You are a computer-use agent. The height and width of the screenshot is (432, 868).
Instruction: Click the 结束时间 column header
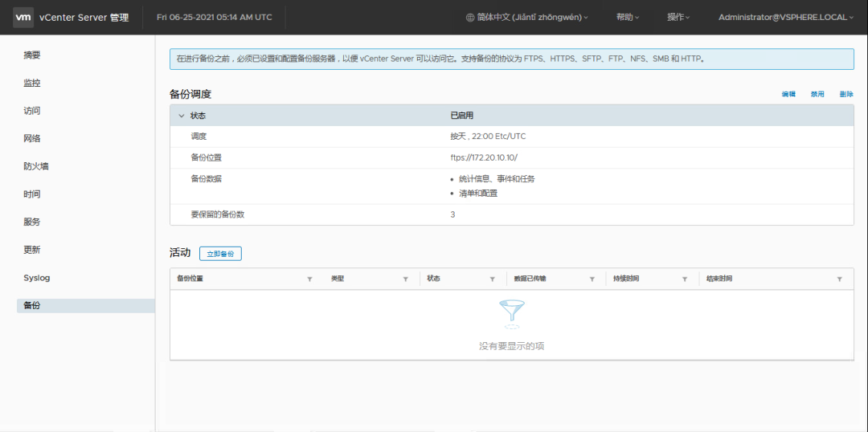pos(719,279)
